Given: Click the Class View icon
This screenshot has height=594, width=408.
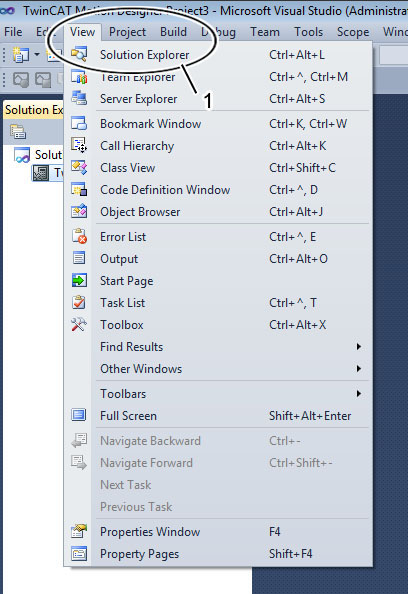Looking at the screenshot, I should tap(79, 167).
